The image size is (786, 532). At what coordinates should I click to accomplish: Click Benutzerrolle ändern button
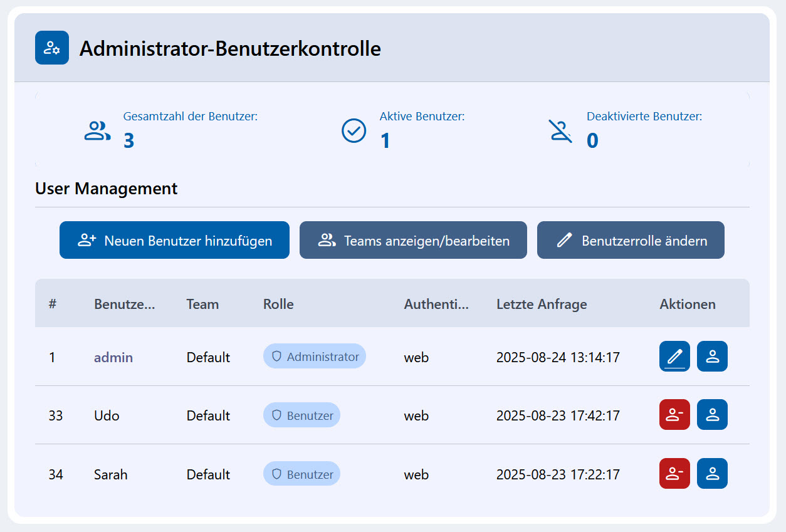[x=631, y=240]
